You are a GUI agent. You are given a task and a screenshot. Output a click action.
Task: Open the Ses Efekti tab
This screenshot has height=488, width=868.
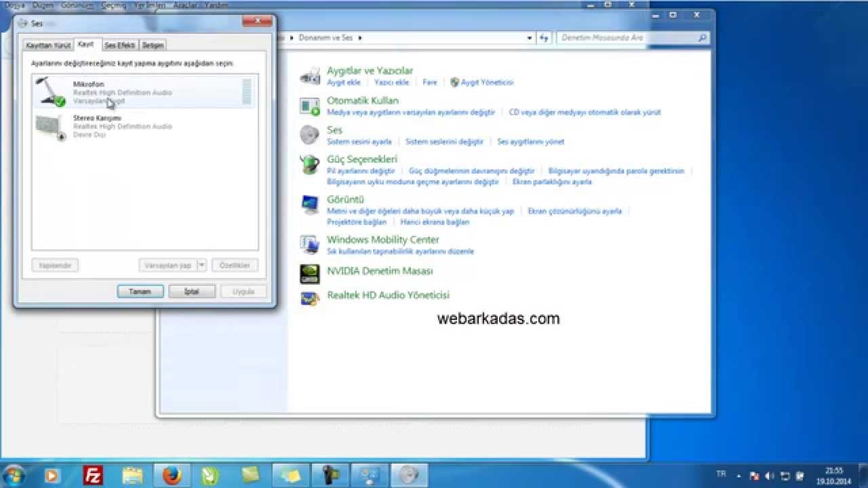120,45
